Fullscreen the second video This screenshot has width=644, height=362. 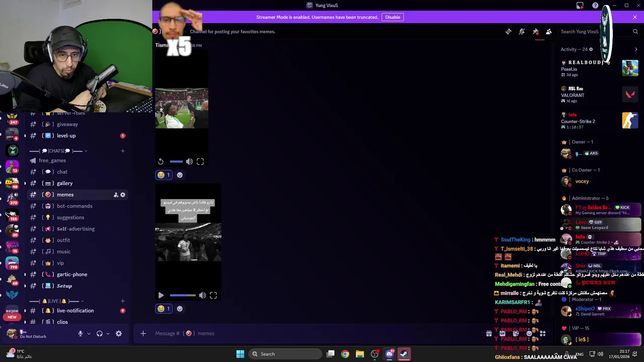[x=213, y=296]
